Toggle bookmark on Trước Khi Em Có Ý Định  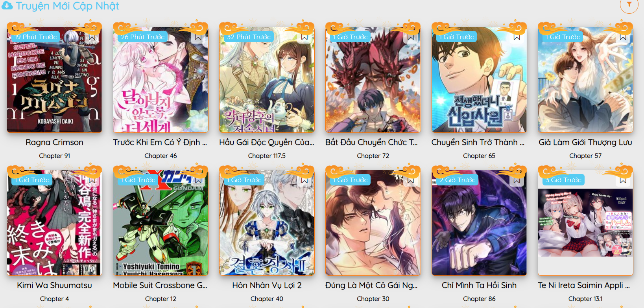coord(198,37)
